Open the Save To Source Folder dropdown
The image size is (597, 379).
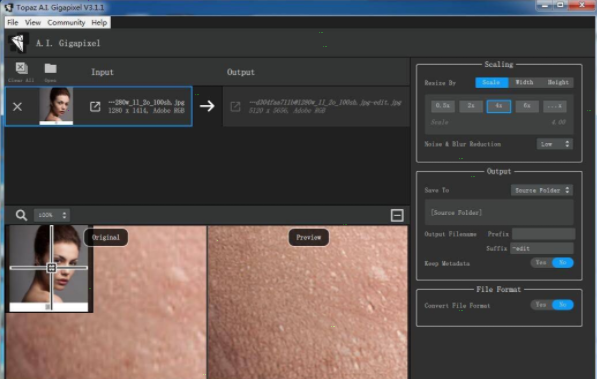coord(541,190)
